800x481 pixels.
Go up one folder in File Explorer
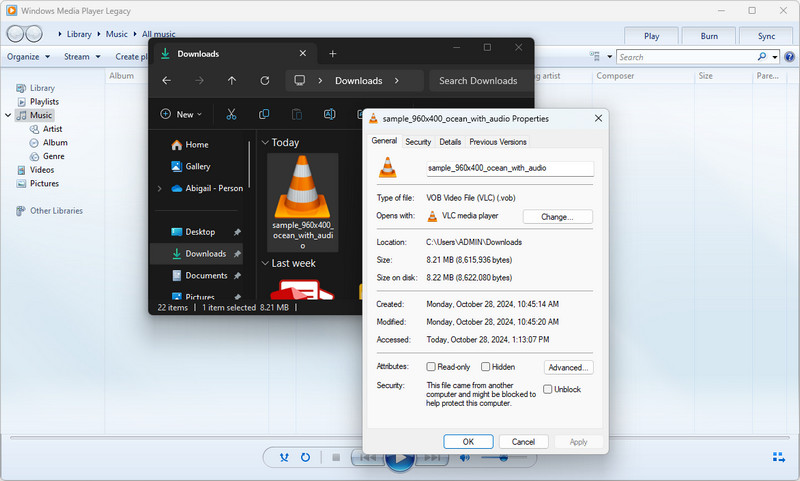232,81
